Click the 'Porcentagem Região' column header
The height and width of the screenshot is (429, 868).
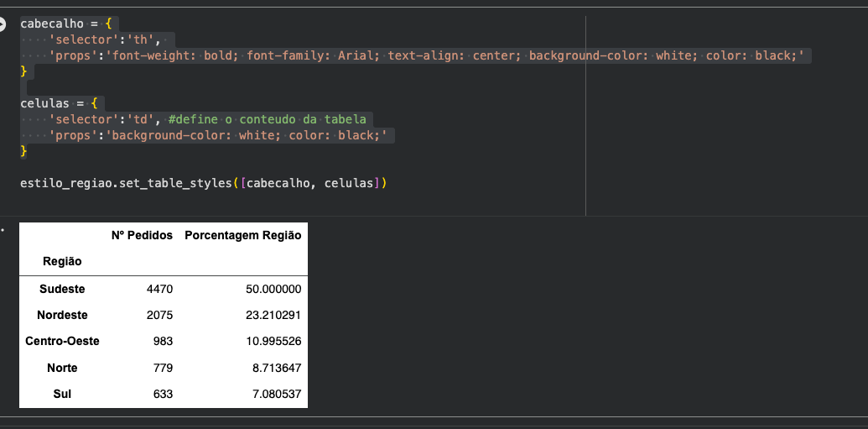(x=242, y=236)
